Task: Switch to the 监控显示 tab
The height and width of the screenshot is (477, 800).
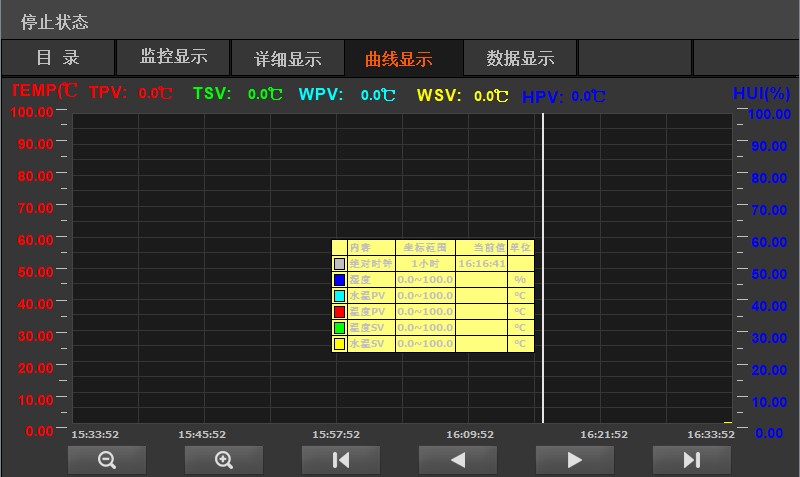Action: coord(173,58)
